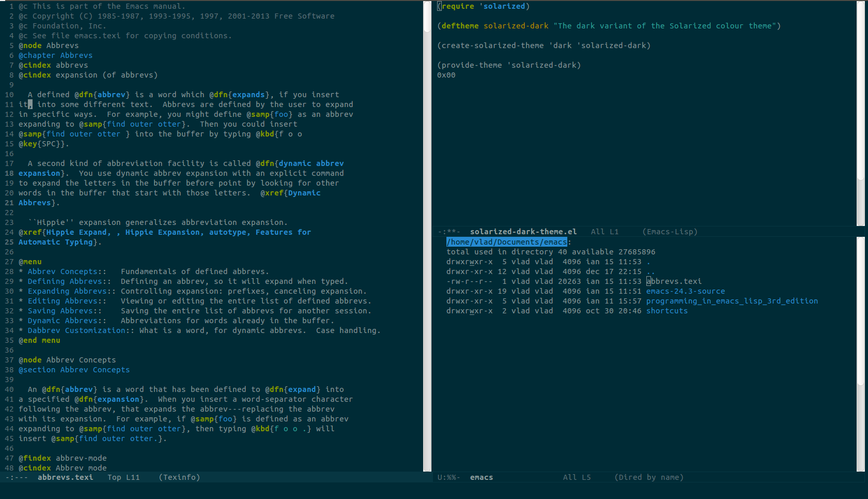Click the (require 'solarized) line
Screen dimensions: 868x499
click(x=484, y=6)
